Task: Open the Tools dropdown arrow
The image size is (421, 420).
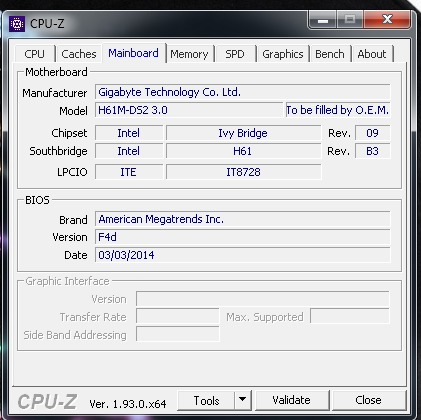Action: click(x=243, y=400)
